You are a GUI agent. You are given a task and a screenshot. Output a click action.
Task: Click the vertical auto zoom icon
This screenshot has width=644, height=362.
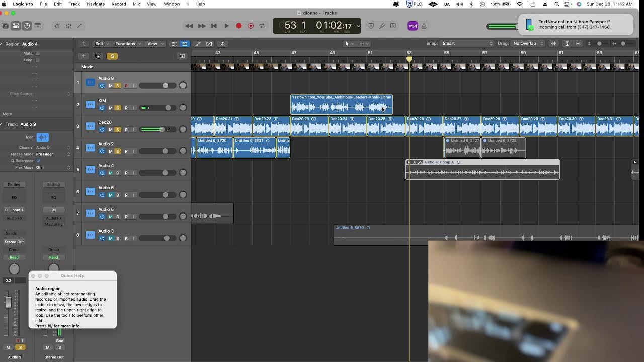point(567,44)
